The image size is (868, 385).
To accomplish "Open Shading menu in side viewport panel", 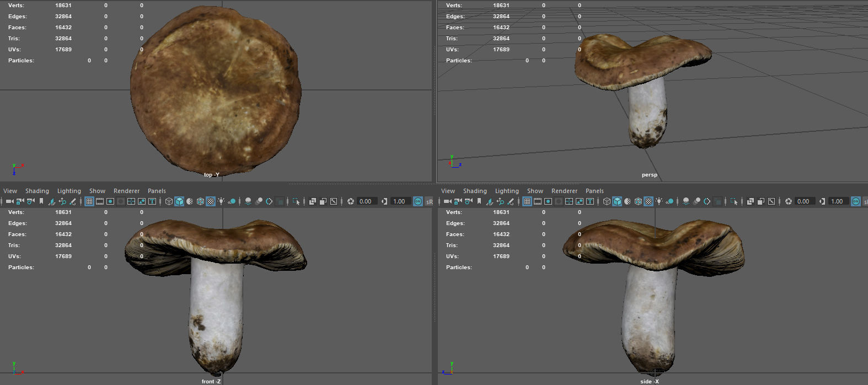I will click(475, 191).
